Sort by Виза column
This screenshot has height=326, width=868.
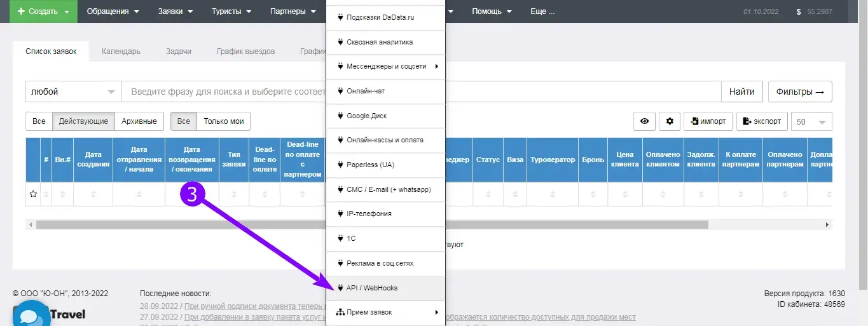(x=515, y=160)
